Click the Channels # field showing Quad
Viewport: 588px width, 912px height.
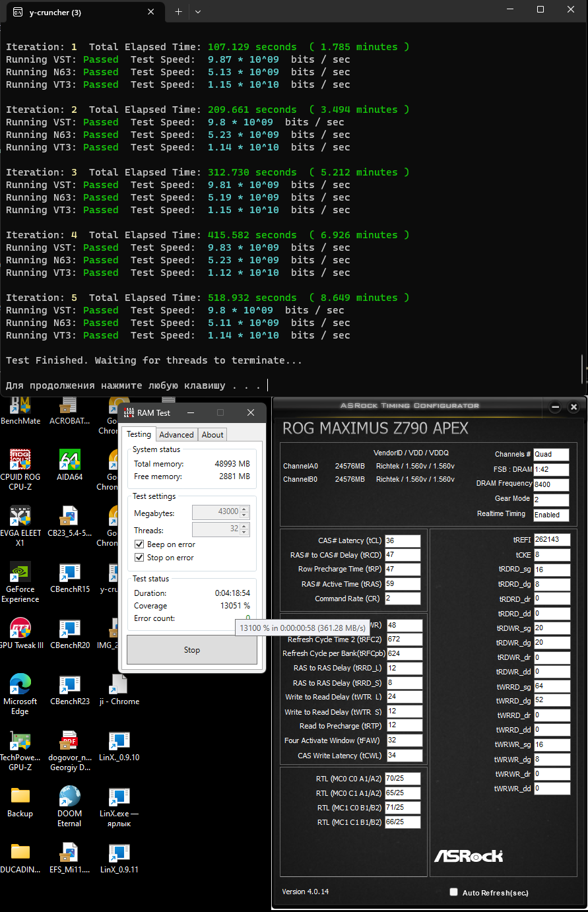551,455
